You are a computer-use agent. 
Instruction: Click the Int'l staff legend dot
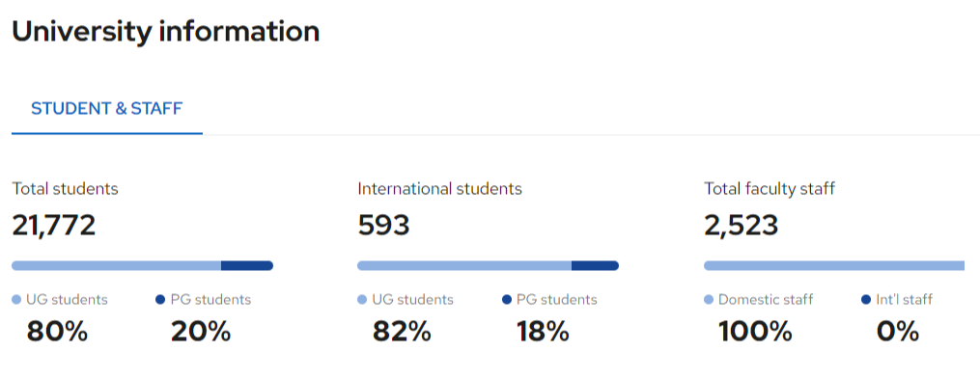(866, 300)
